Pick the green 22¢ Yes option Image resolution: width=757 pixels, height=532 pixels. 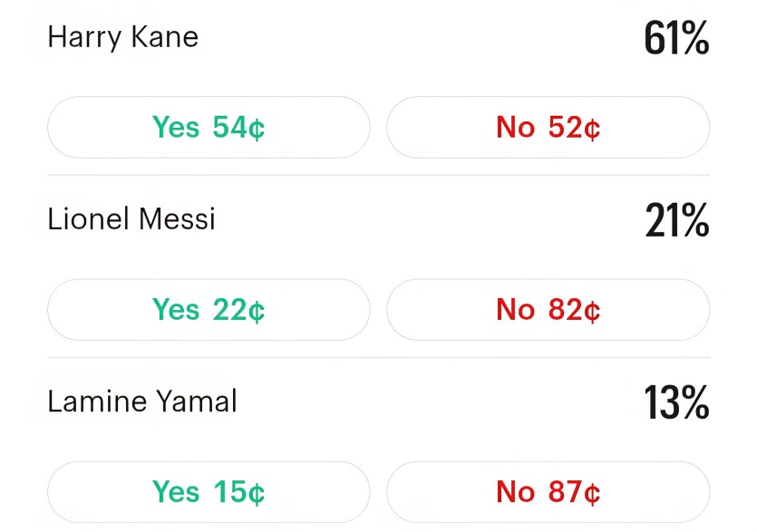click(209, 309)
